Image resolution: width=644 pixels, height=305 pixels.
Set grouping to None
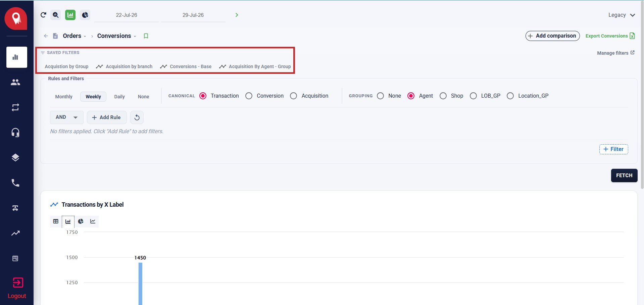pyautogui.click(x=381, y=96)
